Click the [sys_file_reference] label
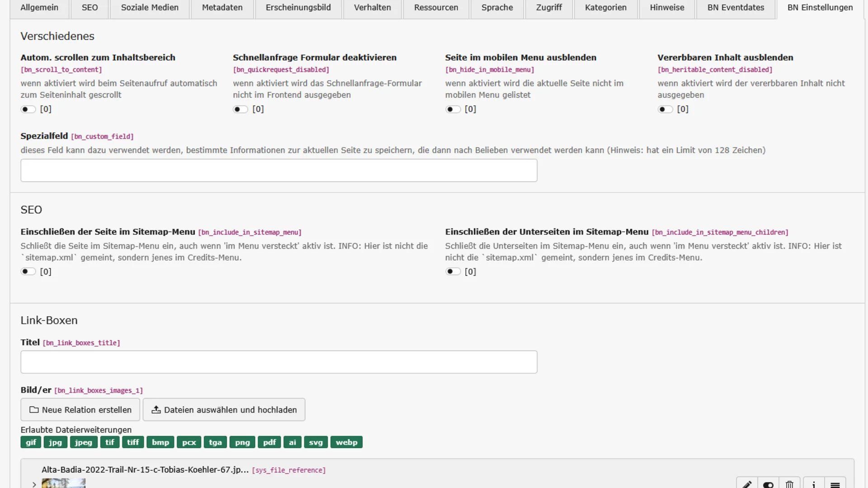Viewport: 868px width, 488px height. 289,470
